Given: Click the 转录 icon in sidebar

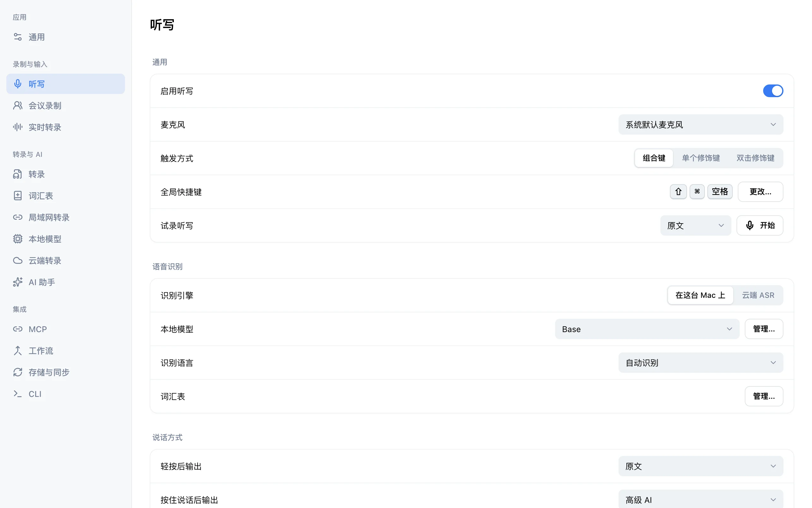Looking at the screenshot, I should click(x=17, y=174).
